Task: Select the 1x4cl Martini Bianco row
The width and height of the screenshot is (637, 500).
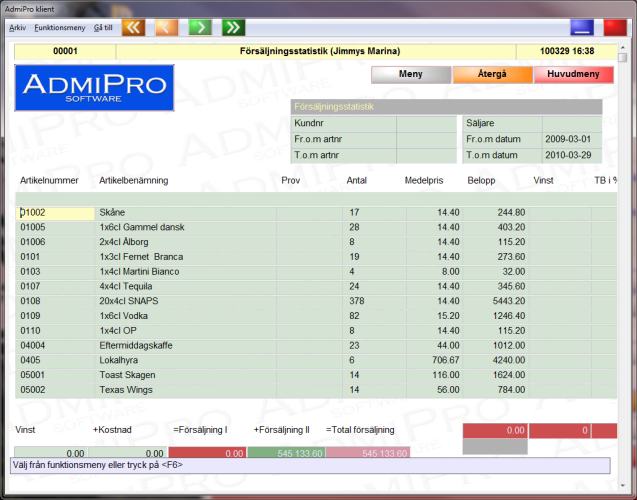Action: click(316, 272)
